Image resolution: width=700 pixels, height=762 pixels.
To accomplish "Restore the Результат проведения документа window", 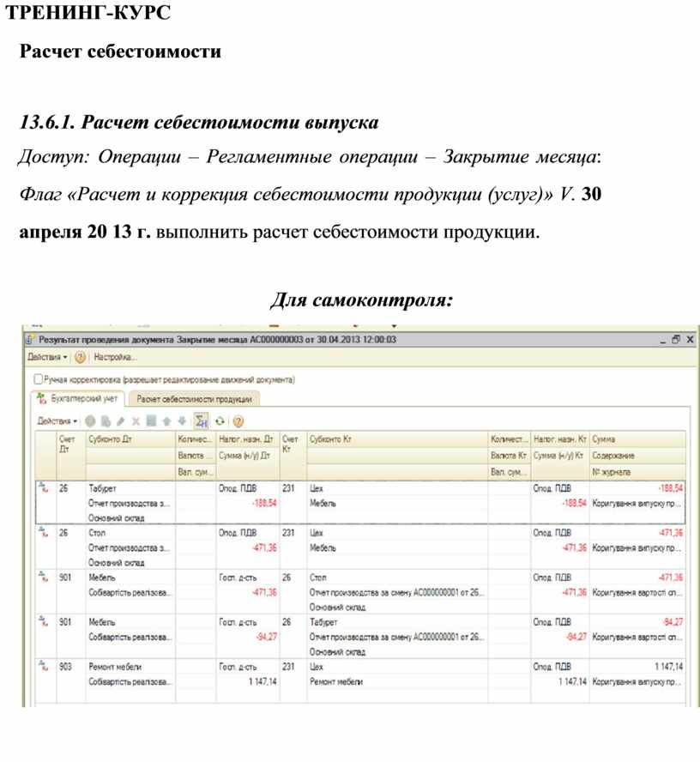I will pyautogui.click(x=676, y=340).
